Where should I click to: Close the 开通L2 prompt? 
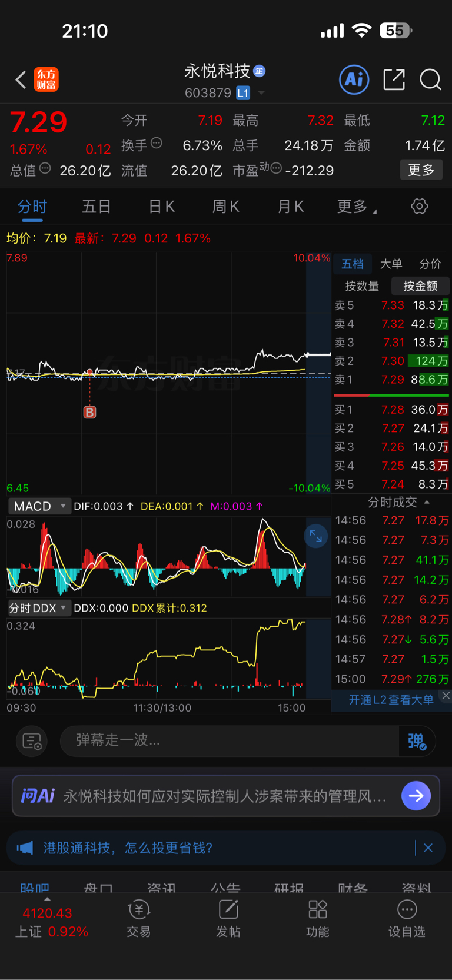tap(446, 696)
